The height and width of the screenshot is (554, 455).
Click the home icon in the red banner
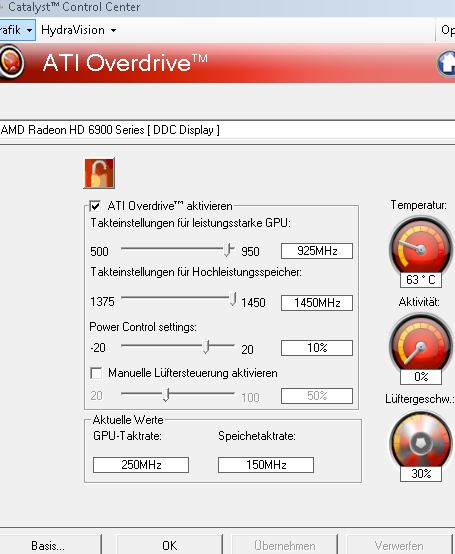[x=446, y=63]
